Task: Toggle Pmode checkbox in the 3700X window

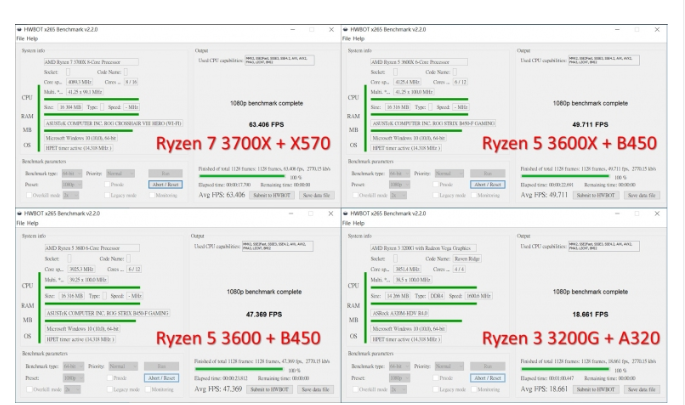Action: click(107, 184)
